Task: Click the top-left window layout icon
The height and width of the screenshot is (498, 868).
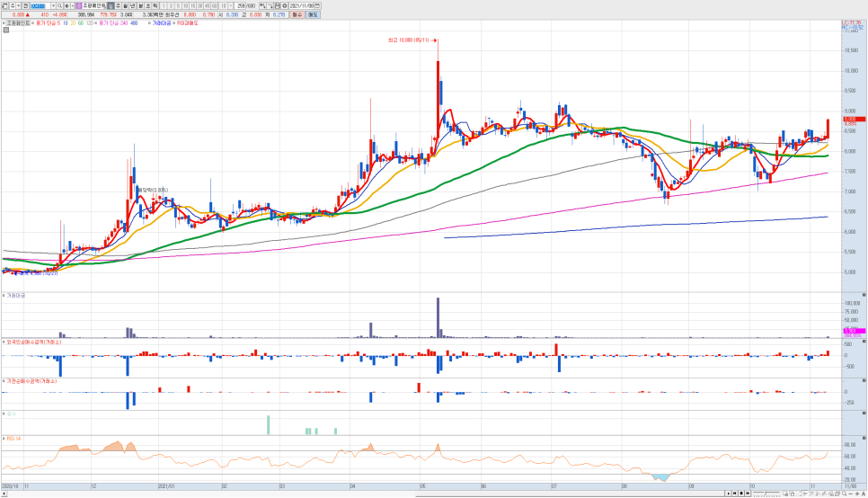Action: [4, 5]
